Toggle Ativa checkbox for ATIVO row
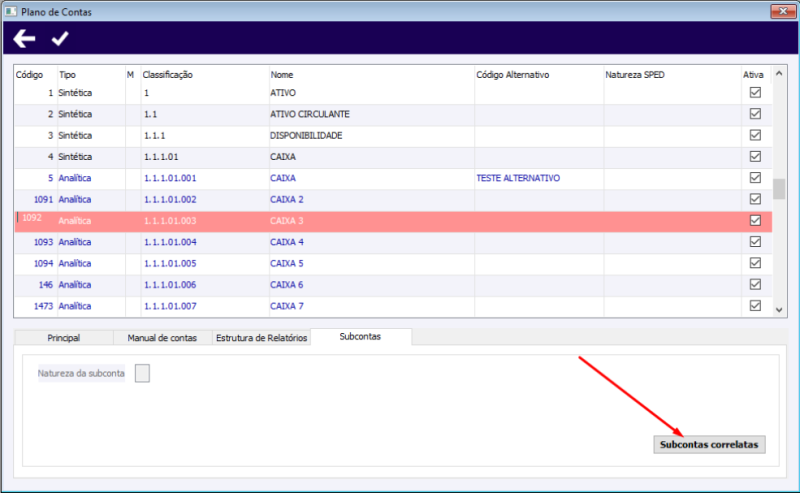 (755, 92)
